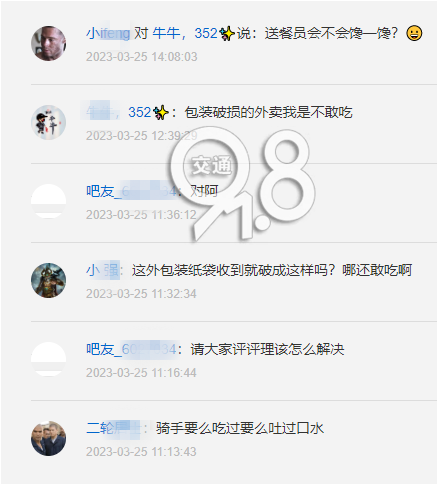Open 小强 username link
The image size is (437, 484).
point(103,270)
